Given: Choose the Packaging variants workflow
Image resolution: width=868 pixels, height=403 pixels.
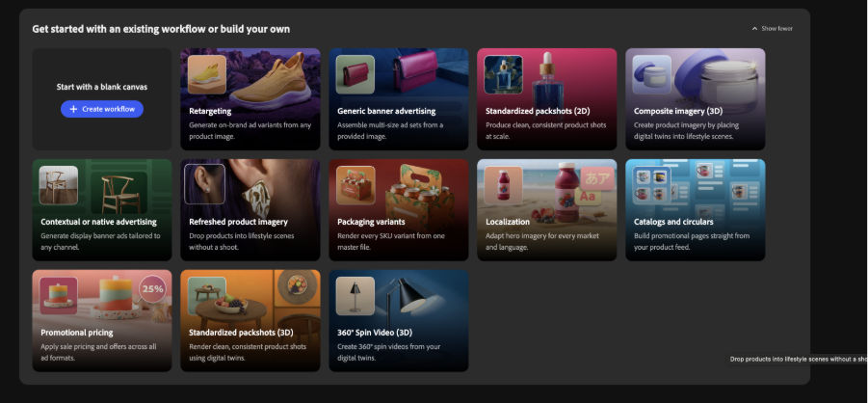Looking at the screenshot, I should pyautogui.click(x=399, y=210).
